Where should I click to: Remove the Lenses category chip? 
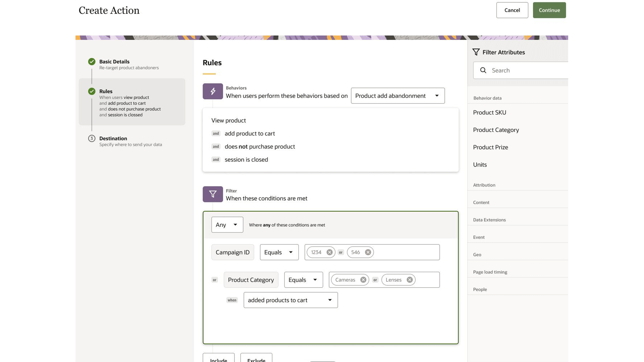click(409, 280)
